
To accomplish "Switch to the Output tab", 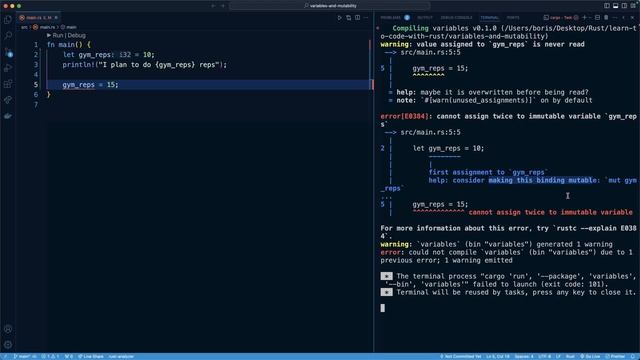I will pyautogui.click(x=425, y=18).
